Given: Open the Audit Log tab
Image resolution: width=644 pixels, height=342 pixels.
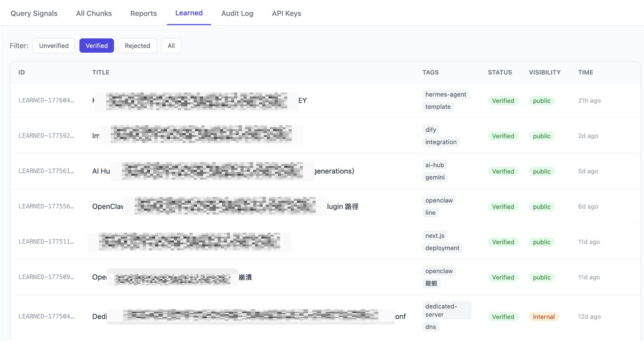Looking at the screenshot, I should [x=237, y=13].
